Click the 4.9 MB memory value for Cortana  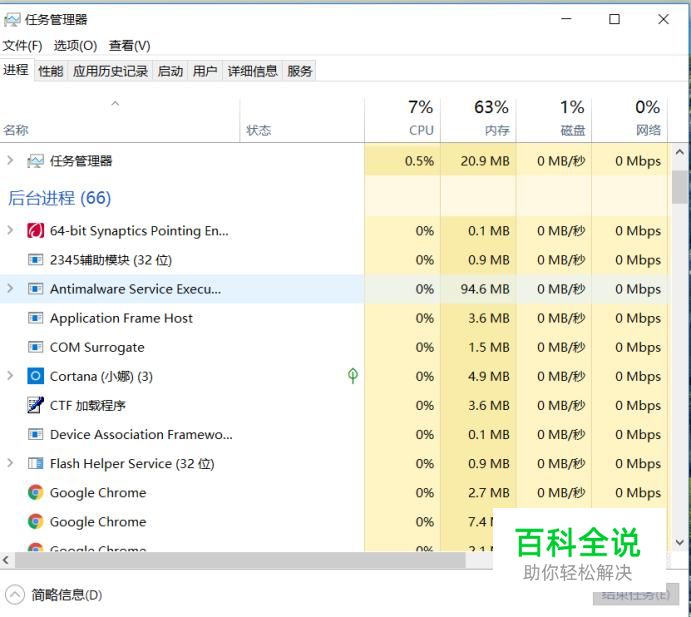click(x=489, y=376)
